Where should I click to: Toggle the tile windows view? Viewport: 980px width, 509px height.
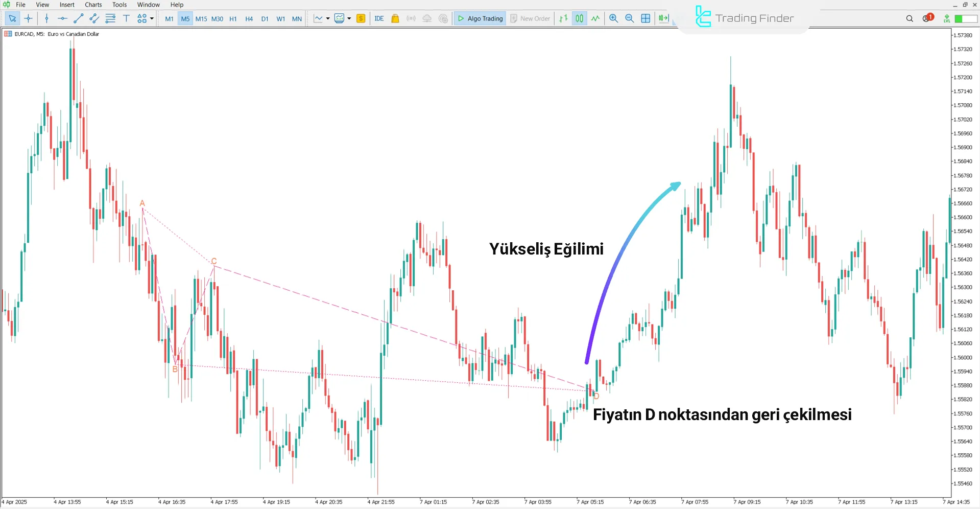tap(646, 18)
